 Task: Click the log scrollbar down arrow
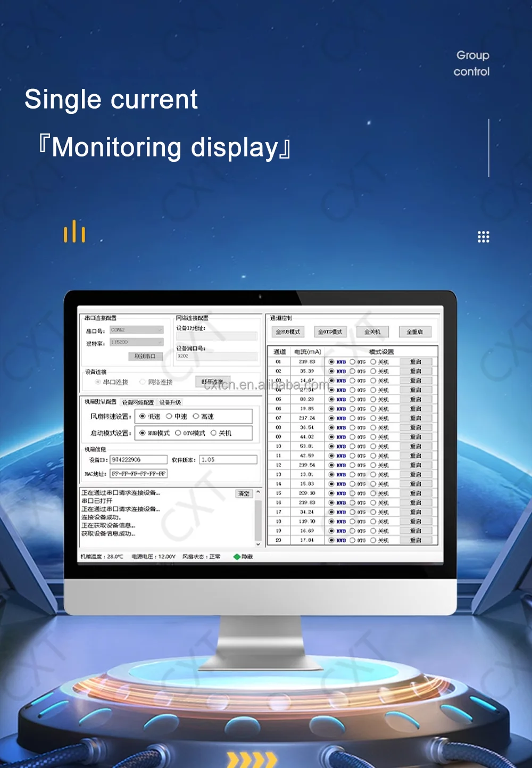258,544
